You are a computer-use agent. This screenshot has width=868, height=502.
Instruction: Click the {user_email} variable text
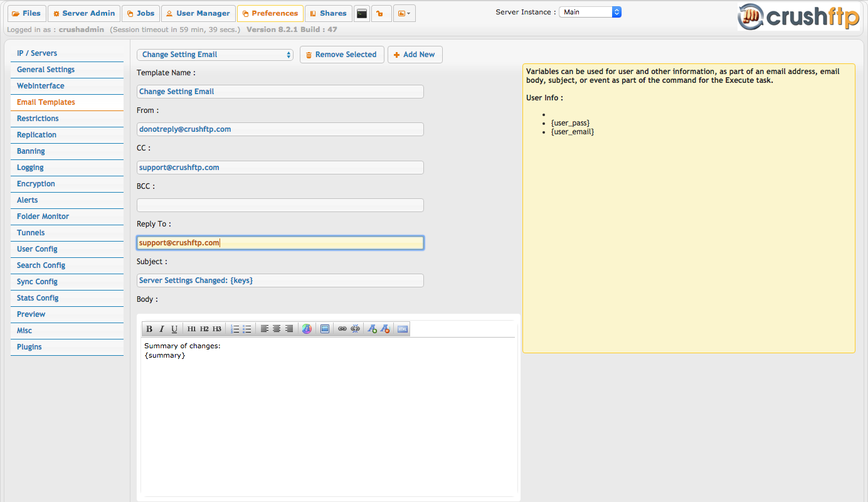click(x=572, y=132)
